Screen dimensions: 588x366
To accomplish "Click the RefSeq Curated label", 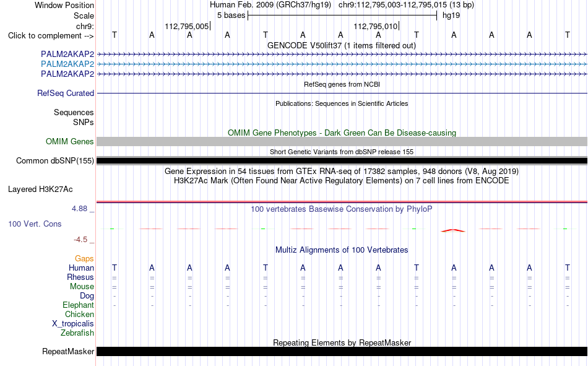I will tap(66, 93).
